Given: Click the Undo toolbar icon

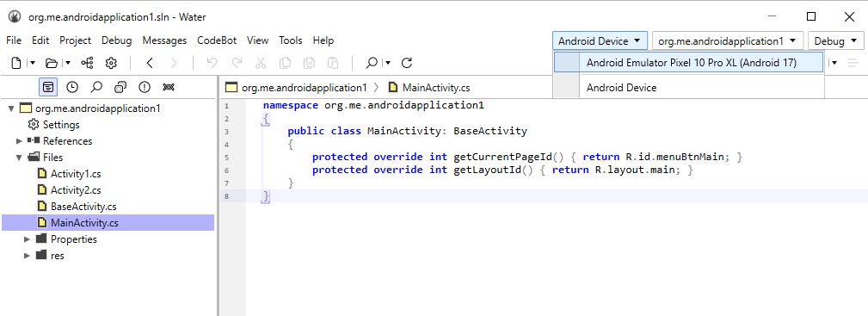Looking at the screenshot, I should (x=212, y=63).
